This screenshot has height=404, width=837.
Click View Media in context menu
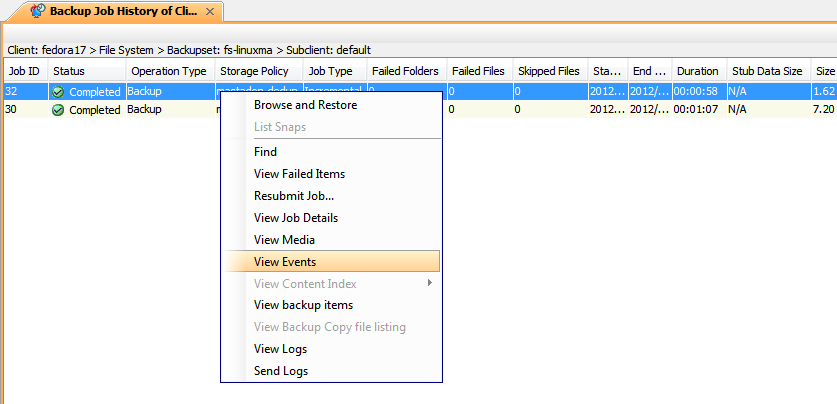coord(284,240)
